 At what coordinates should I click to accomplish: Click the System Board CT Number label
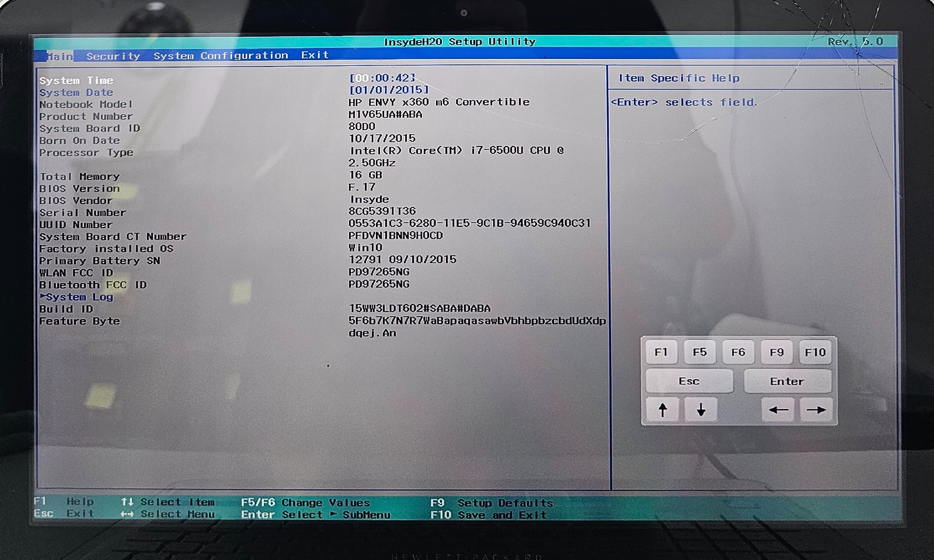click(113, 237)
